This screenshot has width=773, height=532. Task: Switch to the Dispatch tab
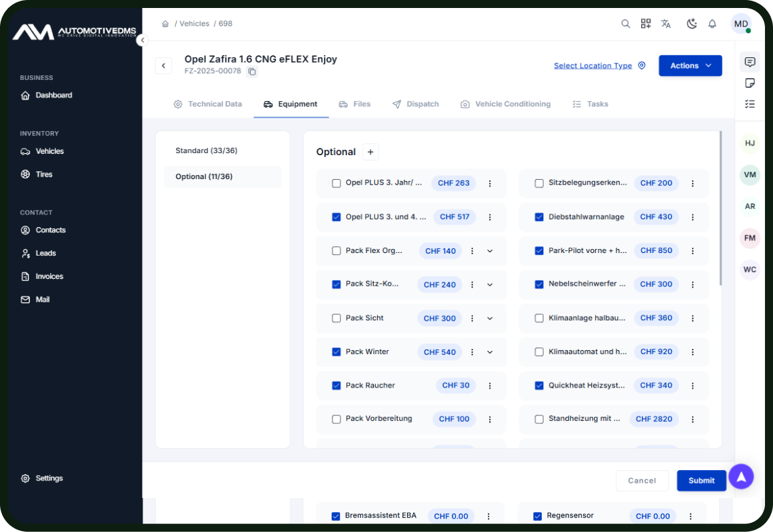coord(415,104)
